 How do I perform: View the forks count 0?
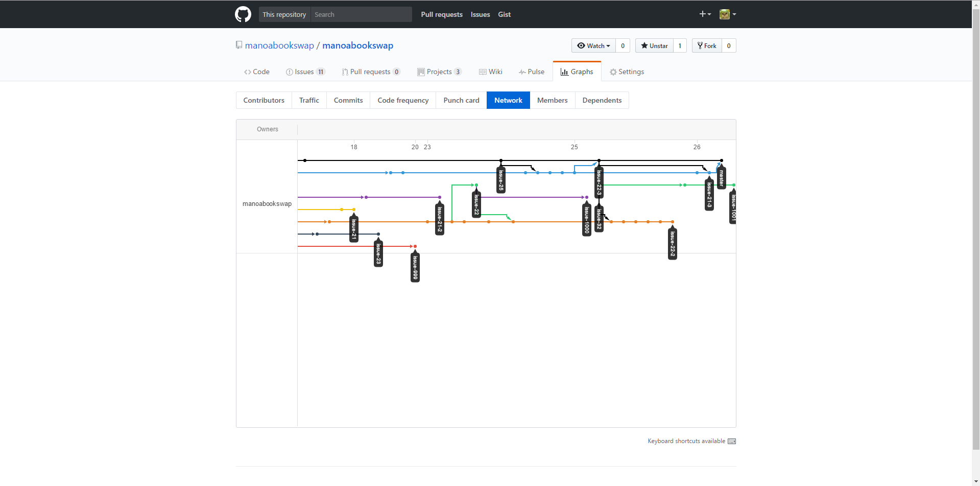(729, 45)
